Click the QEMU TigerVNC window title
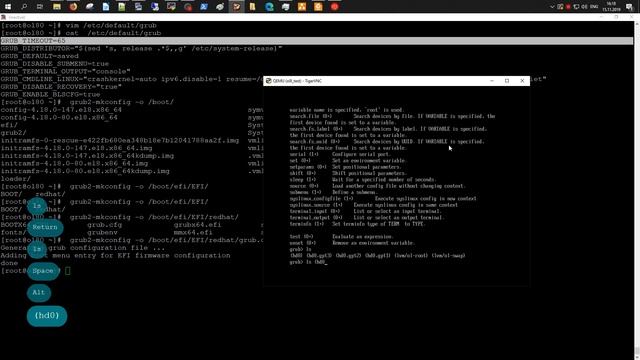 click(297, 81)
